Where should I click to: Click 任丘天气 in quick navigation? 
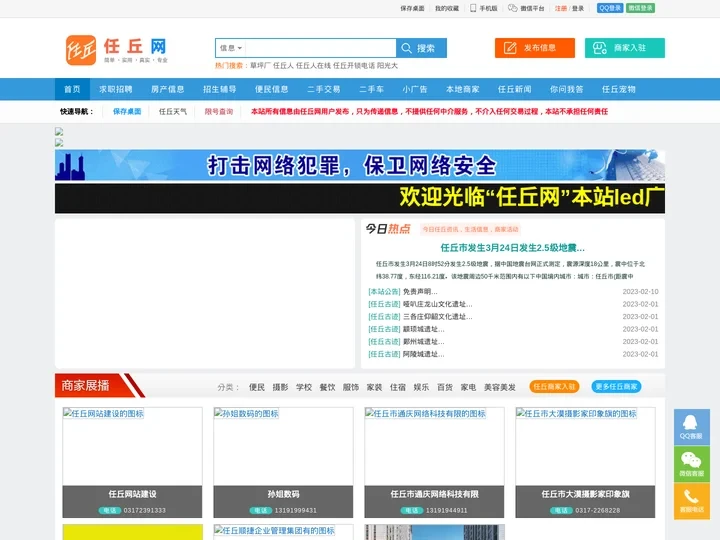click(173, 111)
